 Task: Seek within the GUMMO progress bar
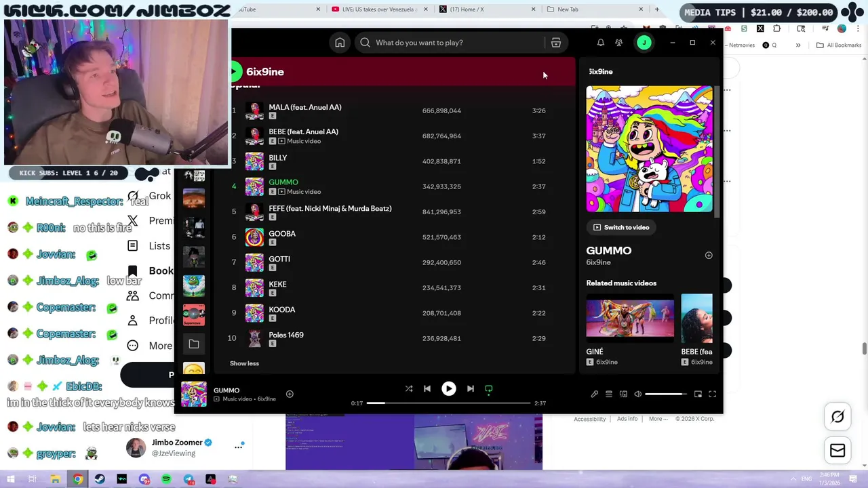point(449,403)
